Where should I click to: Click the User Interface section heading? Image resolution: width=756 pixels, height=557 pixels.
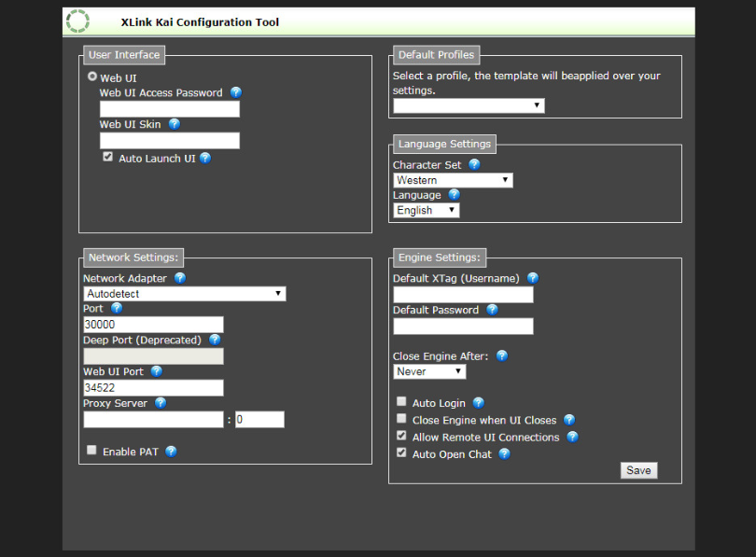tap(124, 55)
